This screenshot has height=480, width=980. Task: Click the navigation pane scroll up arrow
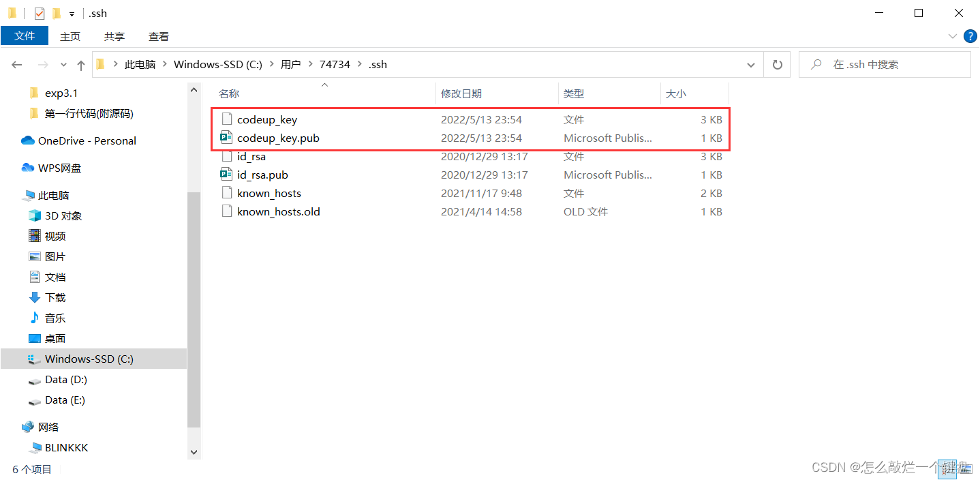point(194,90)
